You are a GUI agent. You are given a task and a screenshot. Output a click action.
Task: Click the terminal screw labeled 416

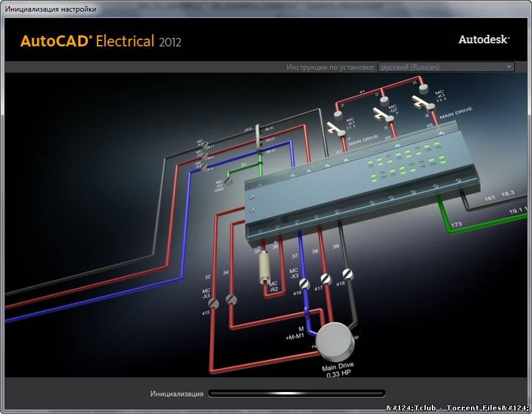[304, 283]
